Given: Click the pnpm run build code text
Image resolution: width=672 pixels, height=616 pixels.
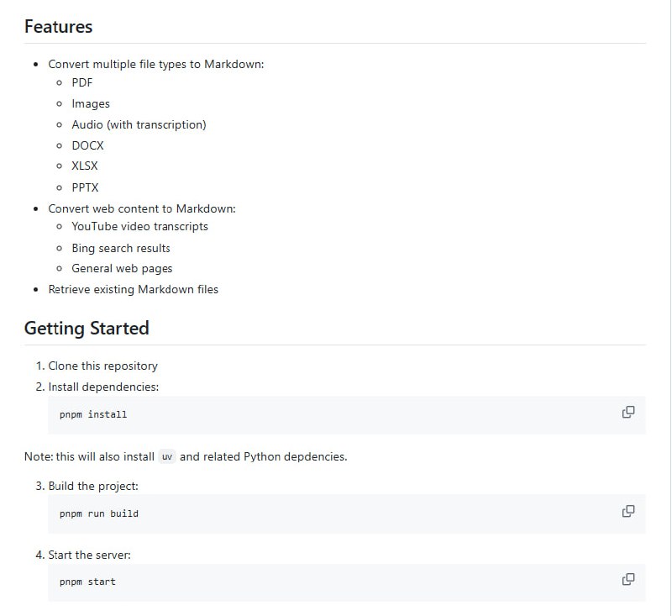Looking at the screenshot, I should (x=98, y=513).
